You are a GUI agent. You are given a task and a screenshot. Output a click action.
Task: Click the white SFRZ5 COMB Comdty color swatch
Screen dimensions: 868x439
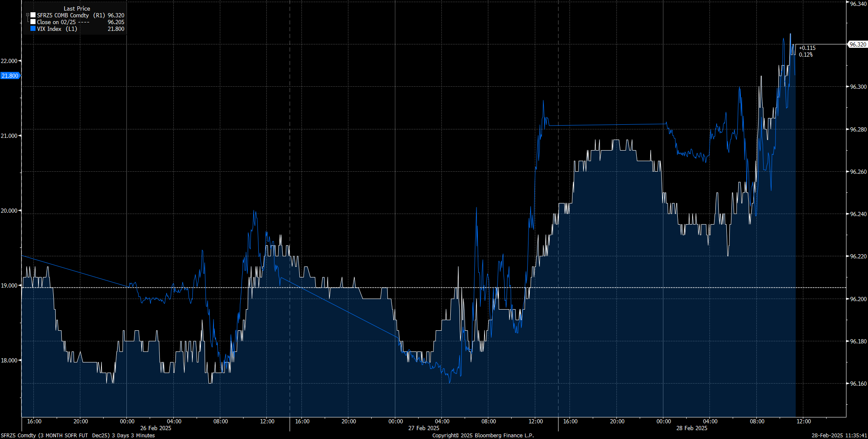(x=33, y=15)
